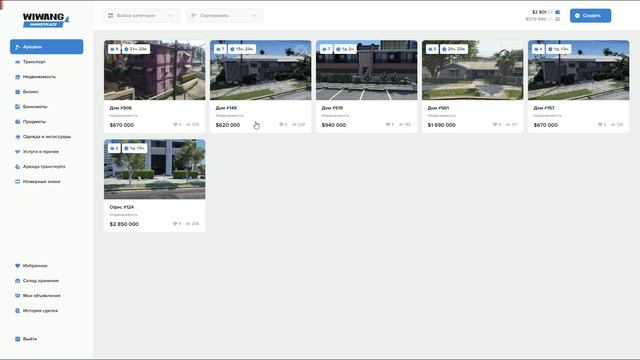Click the Создать button

click(590, 16)
